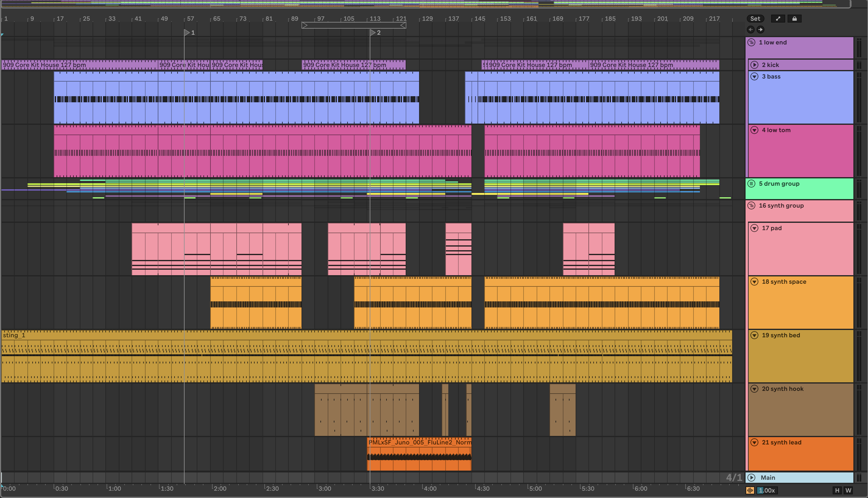Click the Set locator button
Screen dimensions: 868x498
coord(755,19)
